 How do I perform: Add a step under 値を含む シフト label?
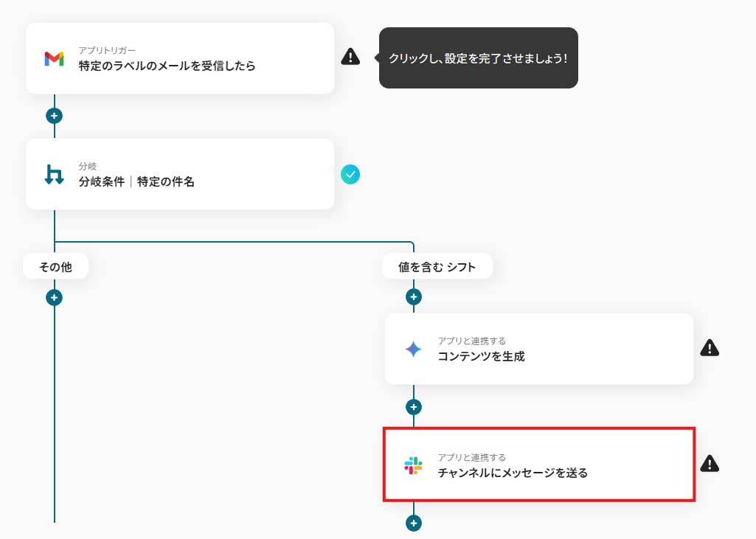pyautogui.click(x=414, y=297)
